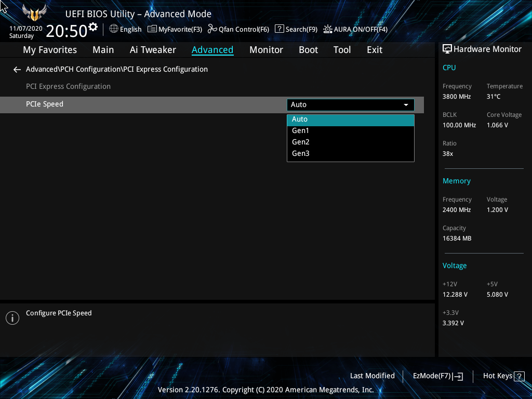This screenshot has height=399, width=532.
Task: Click the CPU temperature 31°C value
Action: [x=494, y=97]
